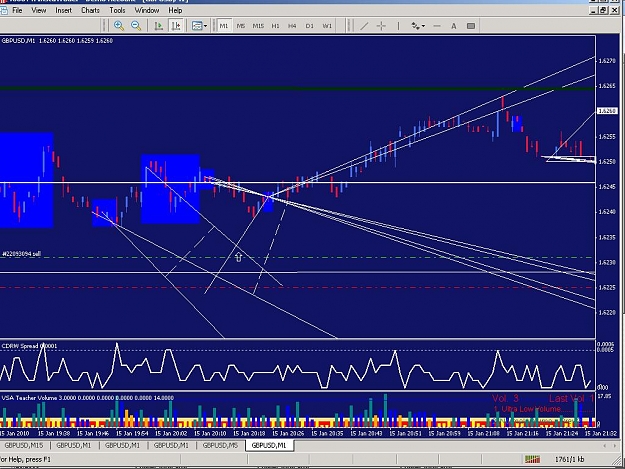This screenshot has height=469, width=625.
Task: Open the View menu
Action: click(x=39, y=10)
